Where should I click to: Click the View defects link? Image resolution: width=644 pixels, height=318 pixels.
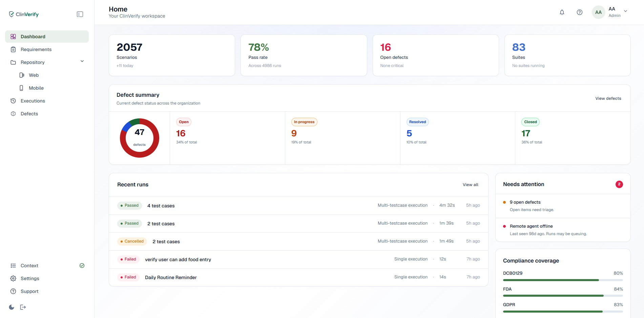[x=608, y=98]
